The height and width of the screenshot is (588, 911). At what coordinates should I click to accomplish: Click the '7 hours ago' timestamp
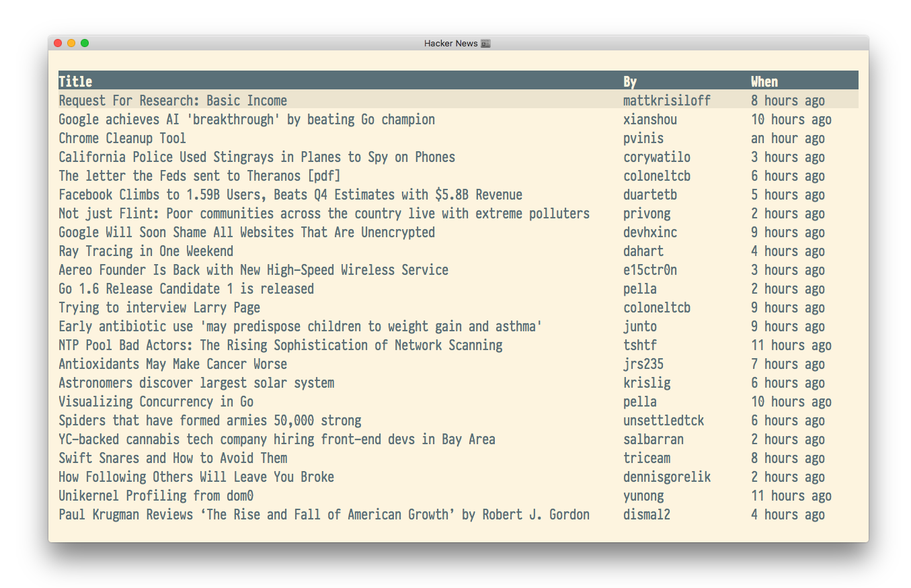pos(788,364)
